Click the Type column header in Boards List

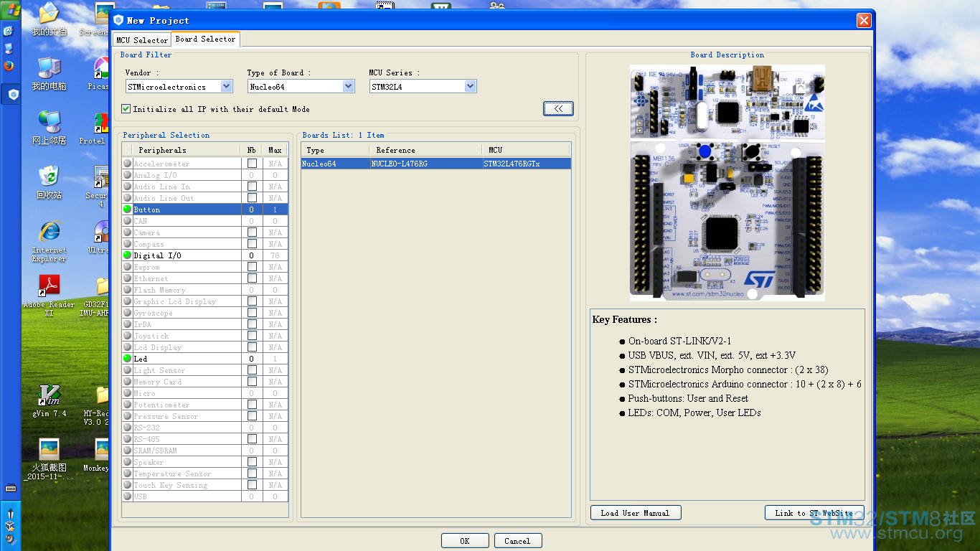336,150
